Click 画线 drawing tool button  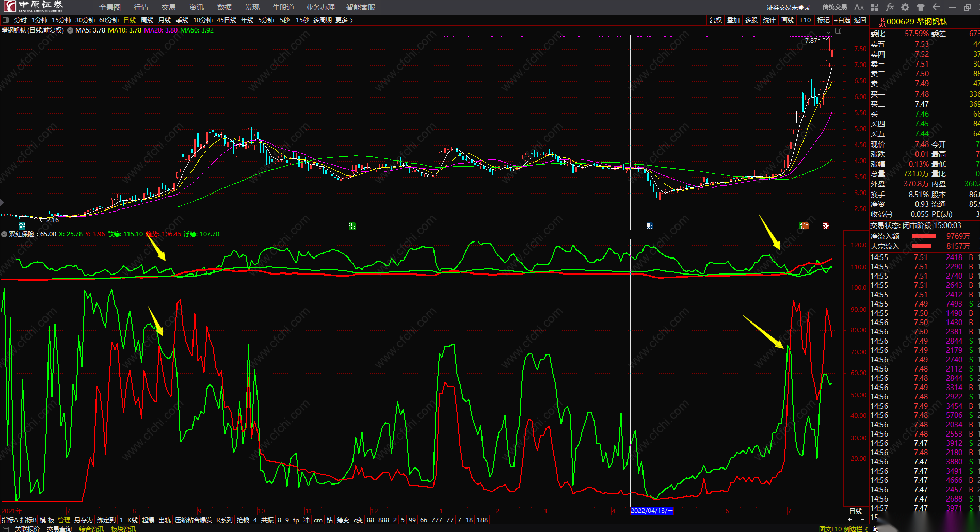788,20
